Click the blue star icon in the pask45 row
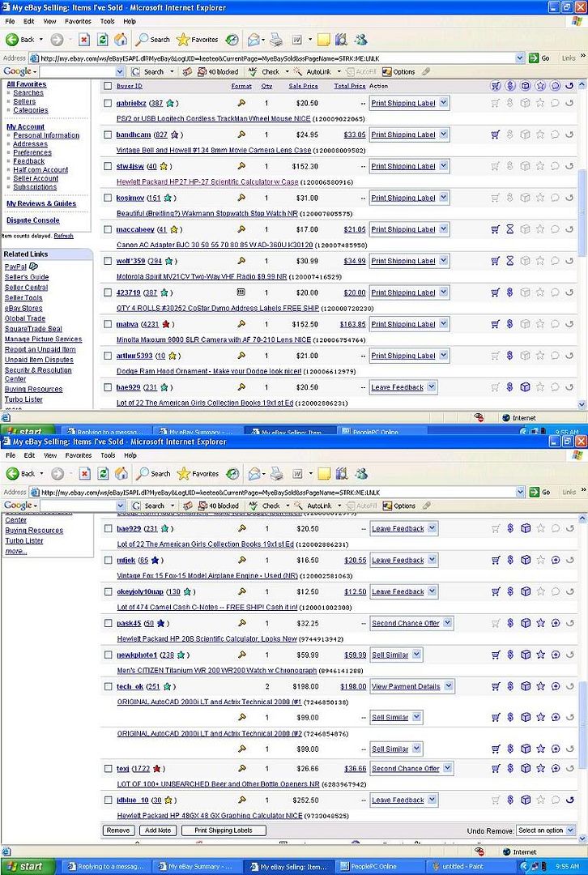 pos(160,623)
